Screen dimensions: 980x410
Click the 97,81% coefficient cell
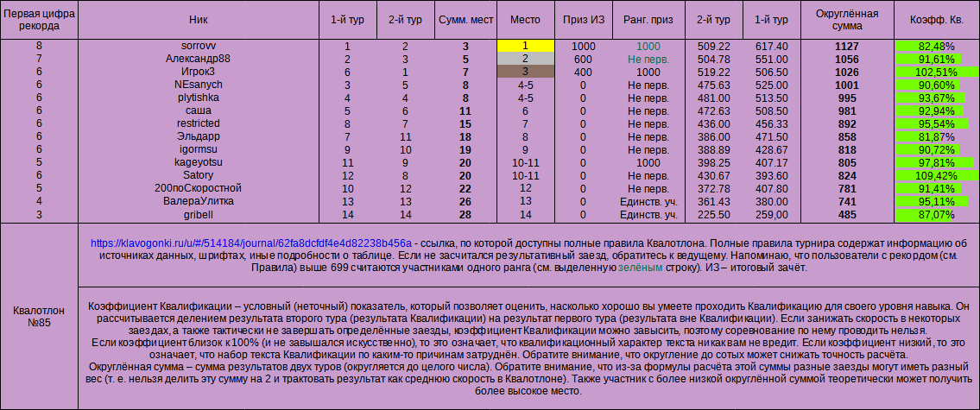(937, 162)
